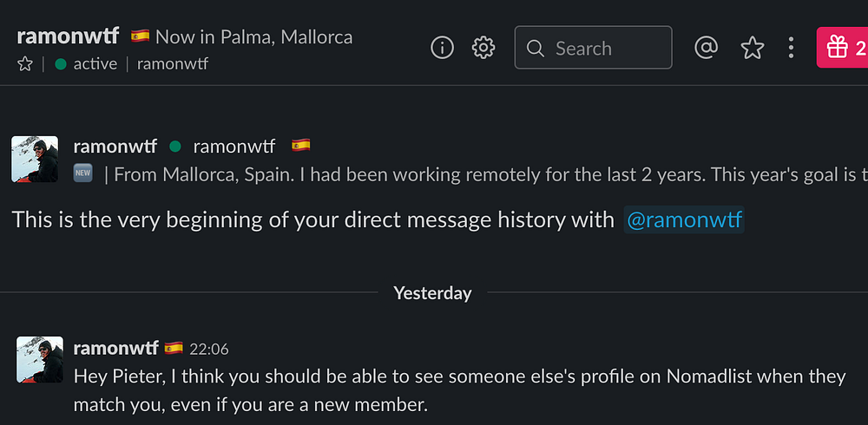
Task: Click ramonwtf's avatar beside the 22:06 message
Action: pyautogui.click(x=39, y=360)
